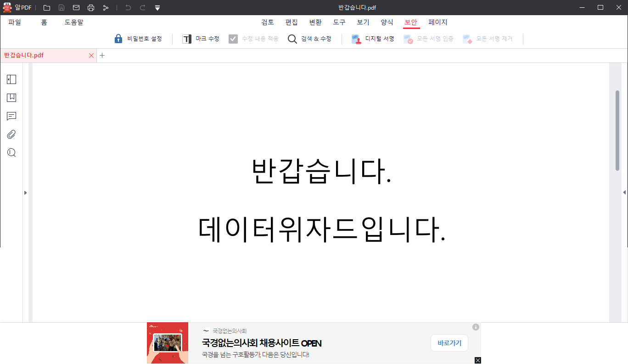628x364 pixels.
Task: Select the 마크 수정 tool
Action: (x=200, y=39)
